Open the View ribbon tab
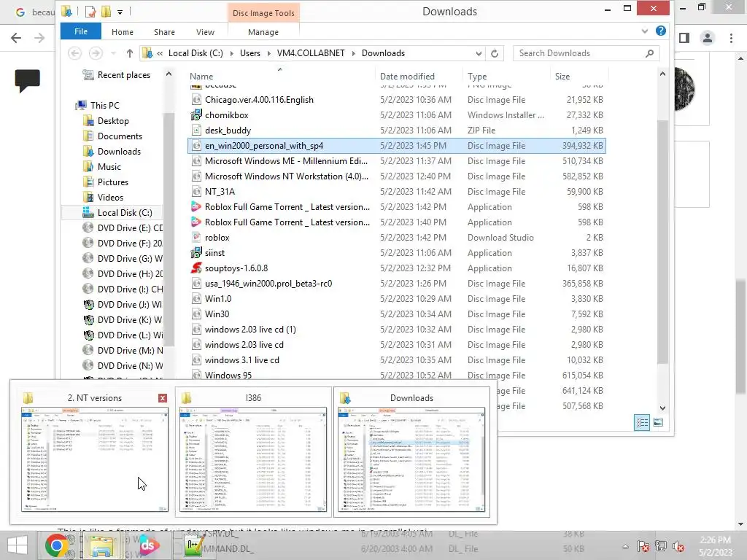The image size is (747, 560). 205,32
